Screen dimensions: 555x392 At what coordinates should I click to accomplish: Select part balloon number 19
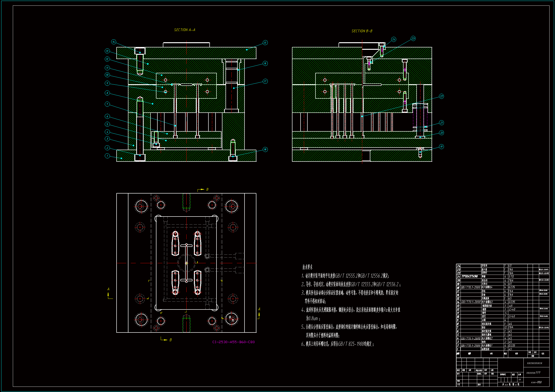(441, 147)
